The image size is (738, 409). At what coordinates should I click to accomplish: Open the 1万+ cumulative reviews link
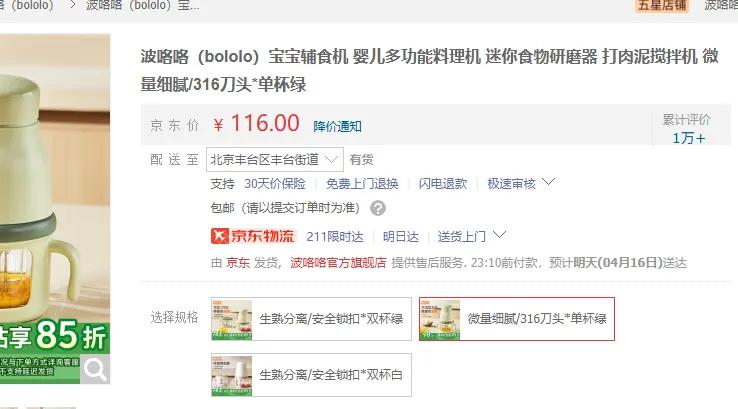point(689,138)
